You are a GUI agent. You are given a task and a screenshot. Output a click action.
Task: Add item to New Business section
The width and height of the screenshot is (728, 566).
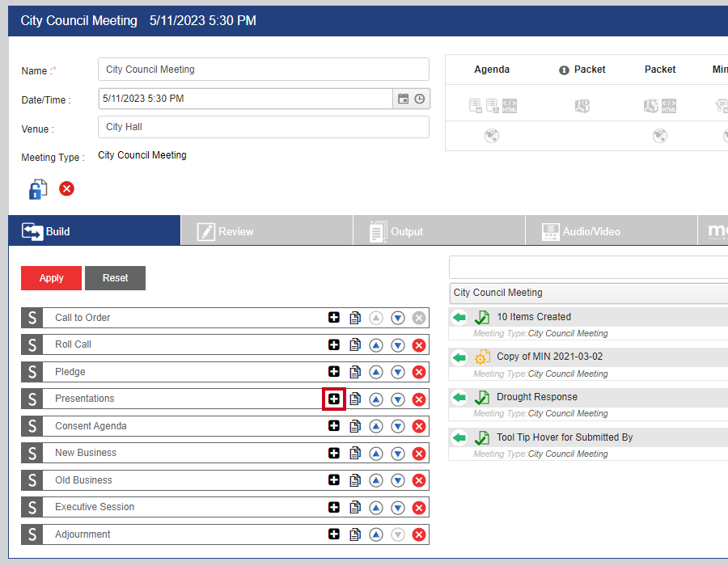334,453
